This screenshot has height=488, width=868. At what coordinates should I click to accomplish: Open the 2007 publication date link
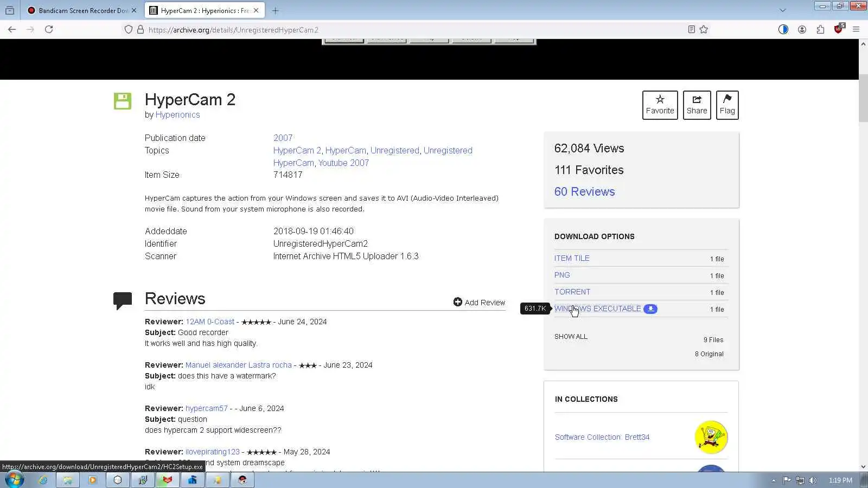283,138
